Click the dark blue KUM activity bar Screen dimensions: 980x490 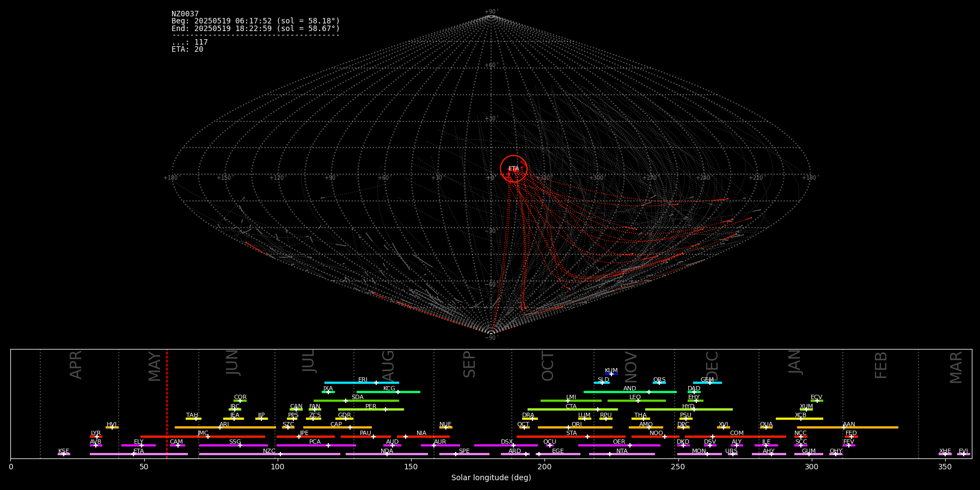pos(611,374)
